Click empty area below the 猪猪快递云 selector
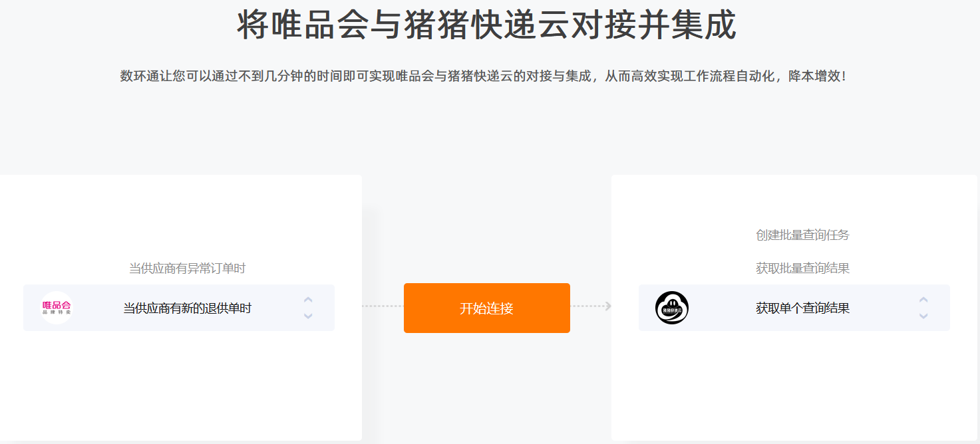The width and height of the screenshot is (980, 444). [794, 386]
